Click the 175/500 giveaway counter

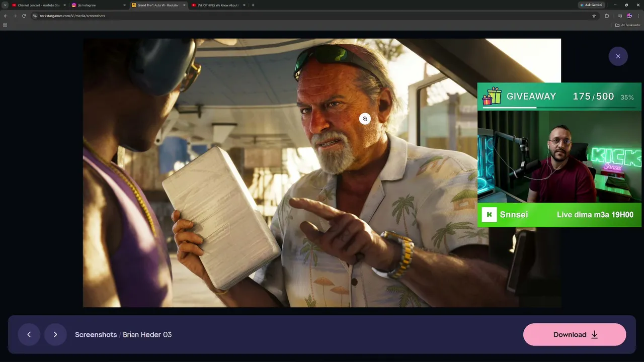point(593,97)
